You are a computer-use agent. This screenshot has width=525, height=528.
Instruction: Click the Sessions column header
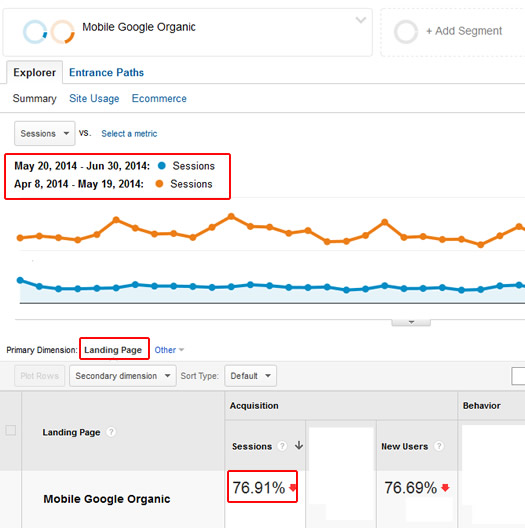coord(252,447)
